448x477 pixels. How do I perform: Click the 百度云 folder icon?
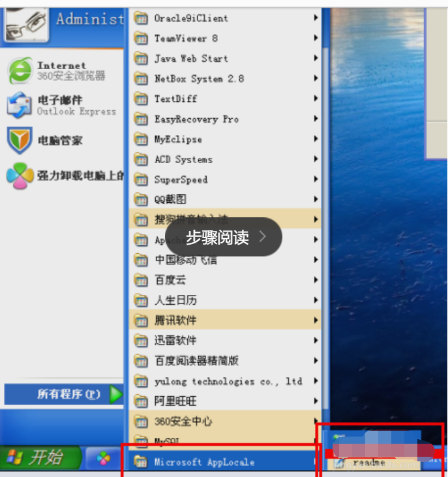click(x=141, y=280)
